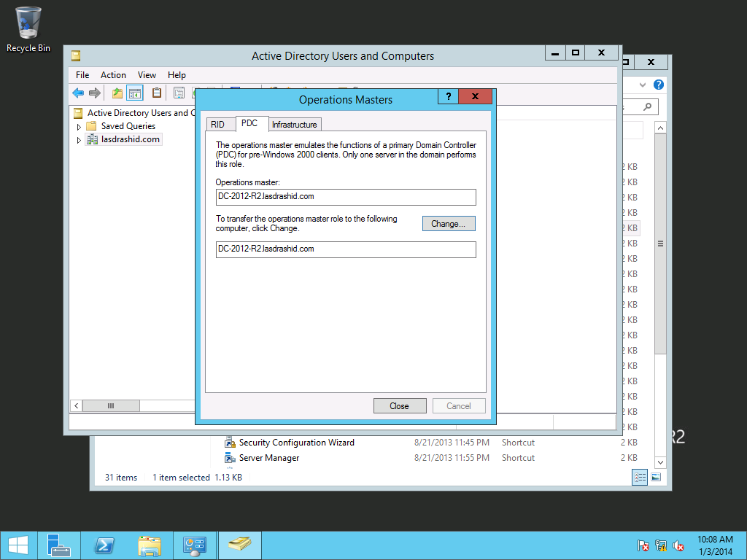Click the tree pane horizontal scrollbar thumb
The height and width of the screenshot is (560, 747).
pos(111,405)
